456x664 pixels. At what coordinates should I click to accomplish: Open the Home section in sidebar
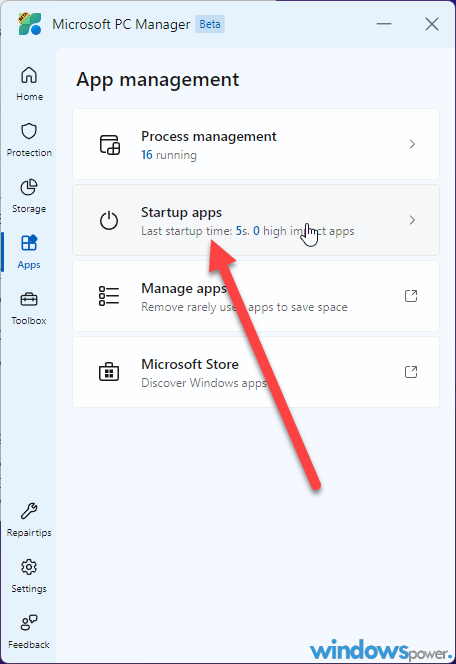tap(29, 83)
